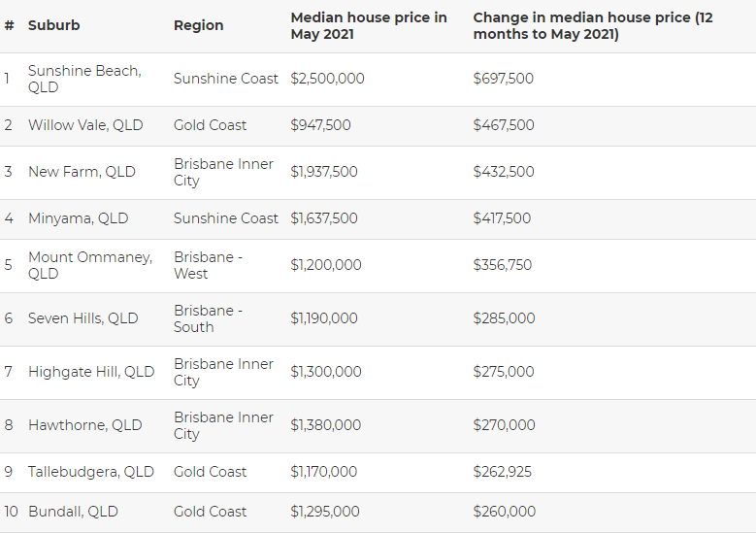Click the Change in median price header
The width and height of the screenshot is (756, 533).
(593, 25)
